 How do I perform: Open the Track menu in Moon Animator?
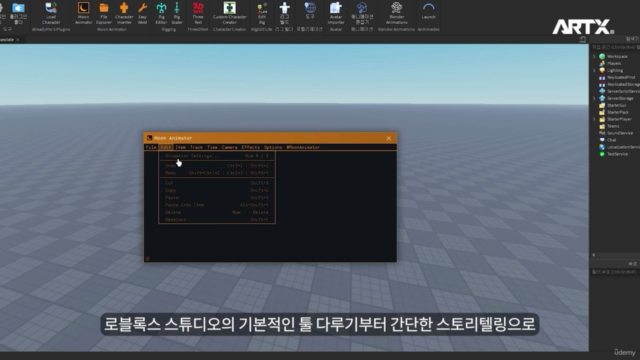[196, 147]
